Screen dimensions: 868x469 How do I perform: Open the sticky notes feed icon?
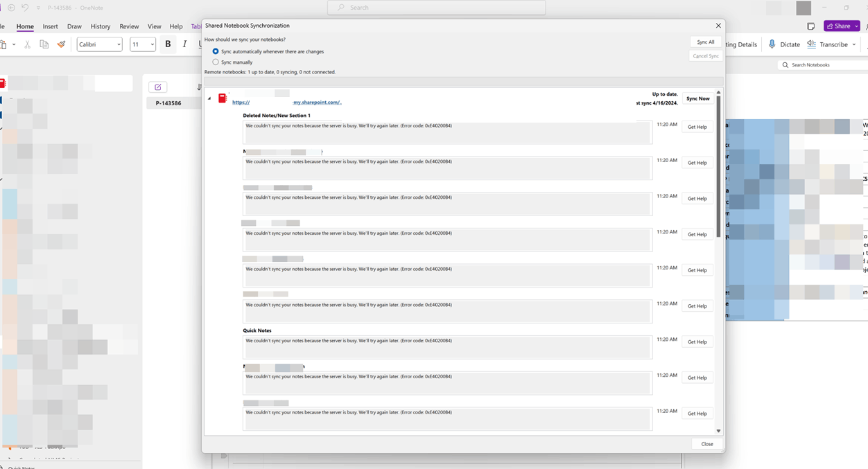tap(811, 26)
